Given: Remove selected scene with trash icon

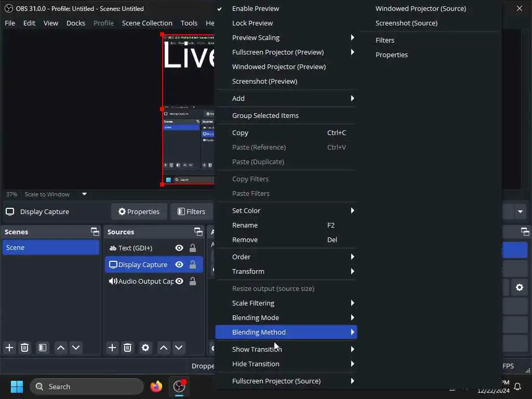Looking at the screenshot, I should tap(25, 348).
